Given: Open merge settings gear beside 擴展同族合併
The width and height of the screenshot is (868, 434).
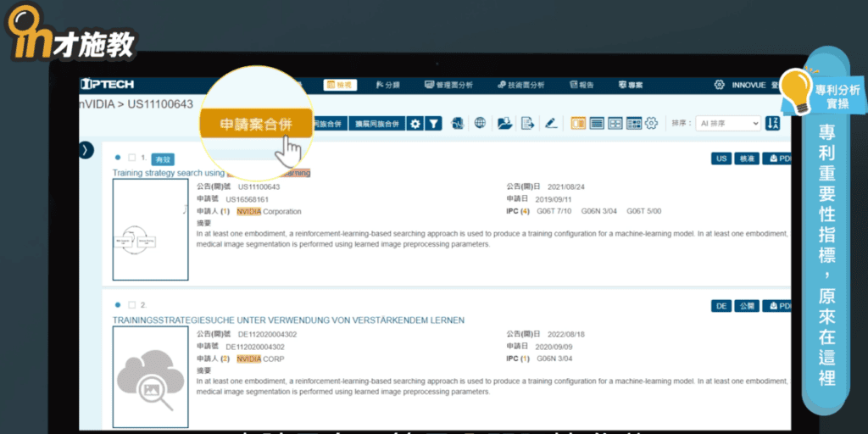Looking at the screenshot, I should pos(415,124).
